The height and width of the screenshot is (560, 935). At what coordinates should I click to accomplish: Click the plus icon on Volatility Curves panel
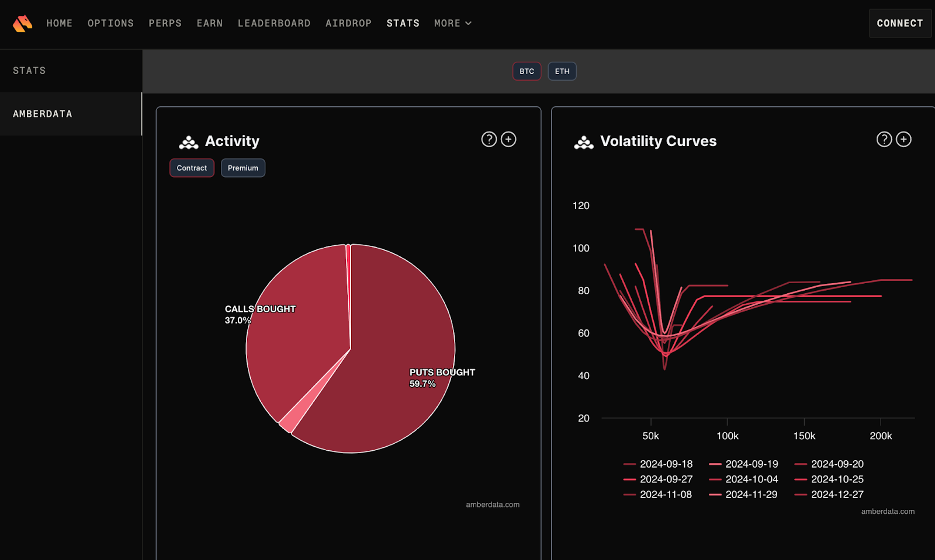coord(903,140)
